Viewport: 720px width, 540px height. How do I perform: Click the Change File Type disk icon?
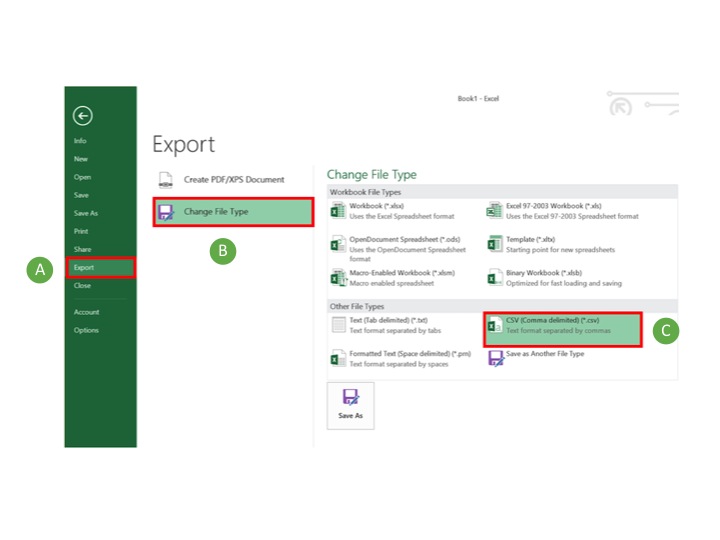pyautogui.click(x=166, y=212)
